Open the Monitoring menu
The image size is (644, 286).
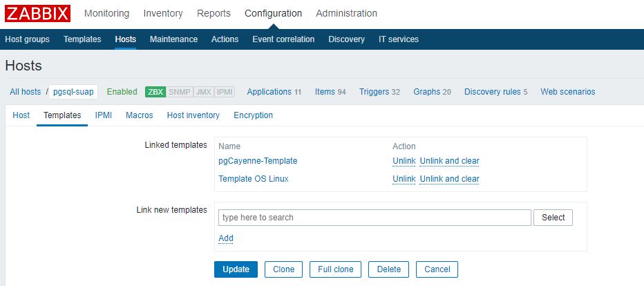point(107,13)
